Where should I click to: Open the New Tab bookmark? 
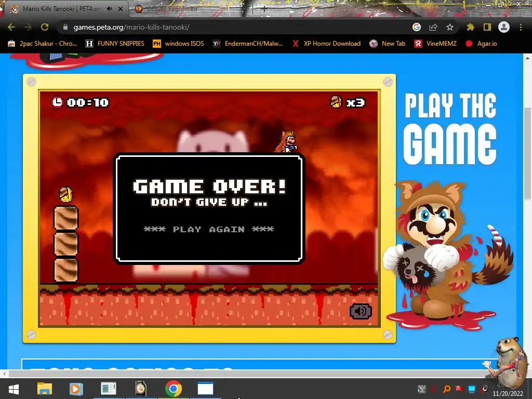coord(388,44)
